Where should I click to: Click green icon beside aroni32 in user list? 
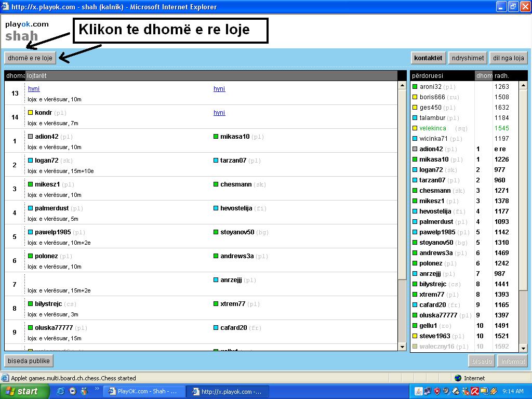(x=415, y=87)
